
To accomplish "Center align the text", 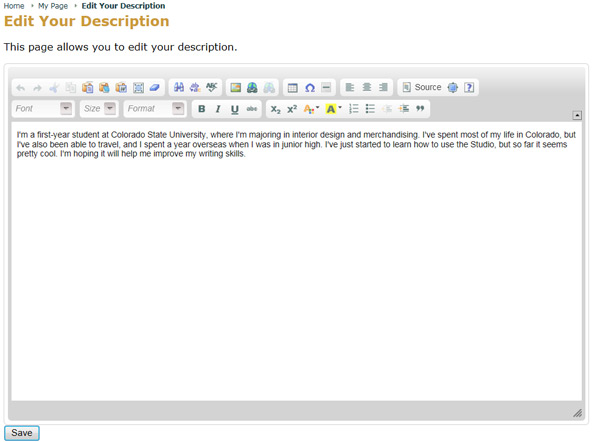I will click(x=367, y=88).
